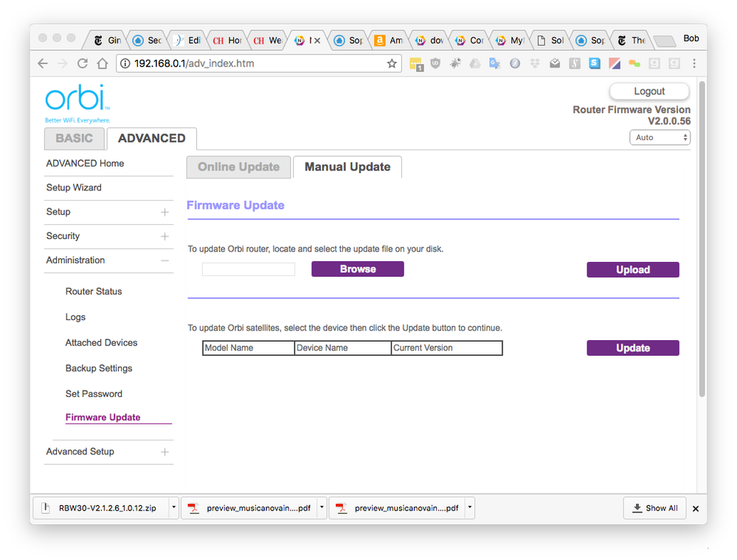Click the address bar URL
The width and height of the screenshot is (737, 560).
194,63
